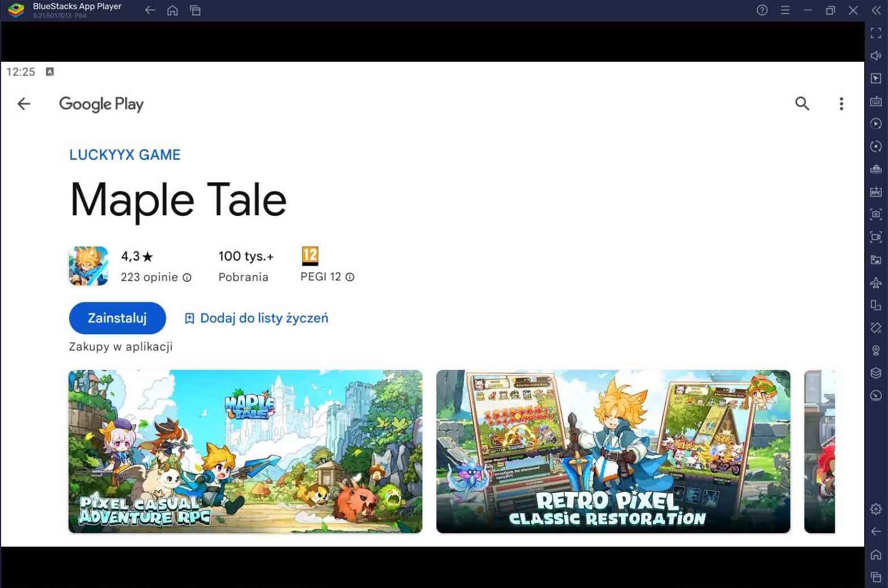Click the Maple Tale title text
This screenshot has height=588, width=888.
tap(178, 200)
